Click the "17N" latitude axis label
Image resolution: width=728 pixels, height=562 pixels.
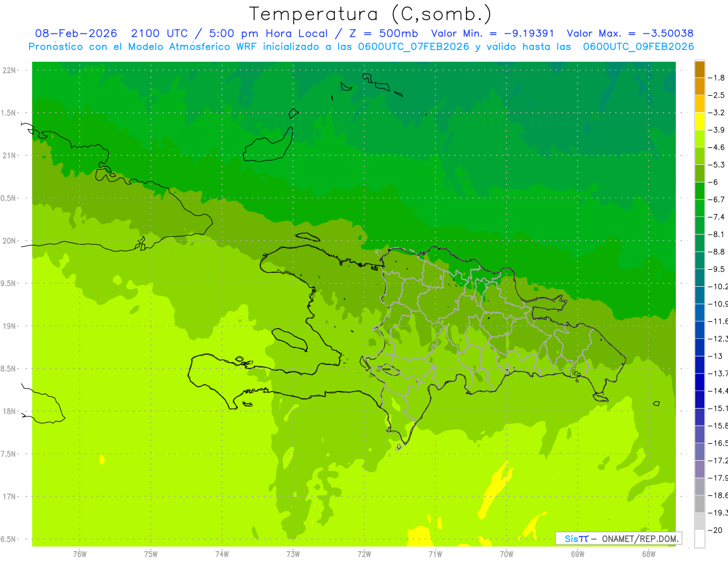pyautogui.click(x=10, y=497)
